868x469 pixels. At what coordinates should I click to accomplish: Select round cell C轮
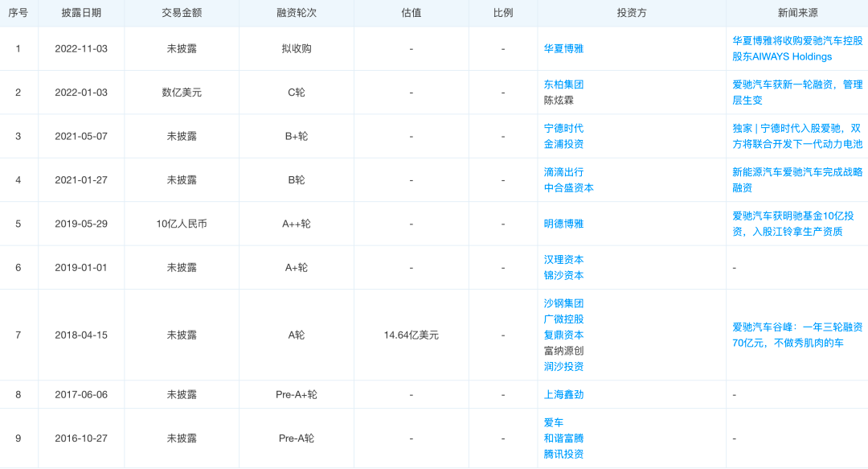(x=296, y=93)
